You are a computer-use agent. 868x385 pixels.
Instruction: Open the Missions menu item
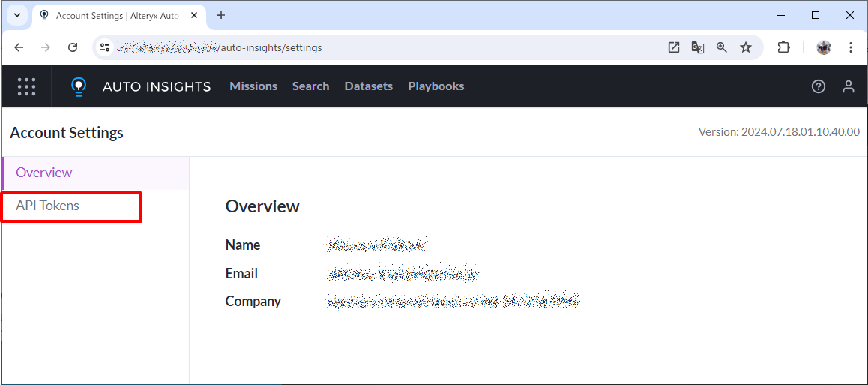[x=253, y=86]
